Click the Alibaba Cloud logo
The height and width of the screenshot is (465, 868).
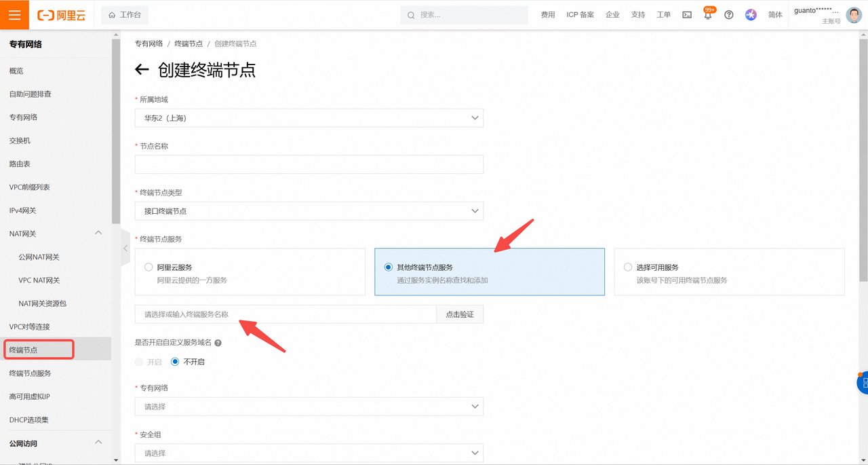(x=62, y=15)
